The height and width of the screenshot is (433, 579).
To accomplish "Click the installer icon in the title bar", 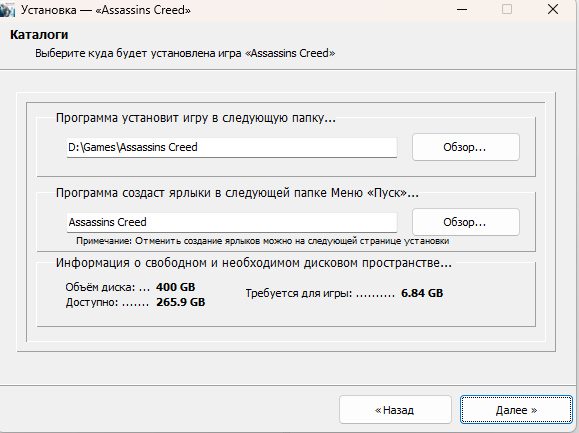I will (x=7, y=10).
